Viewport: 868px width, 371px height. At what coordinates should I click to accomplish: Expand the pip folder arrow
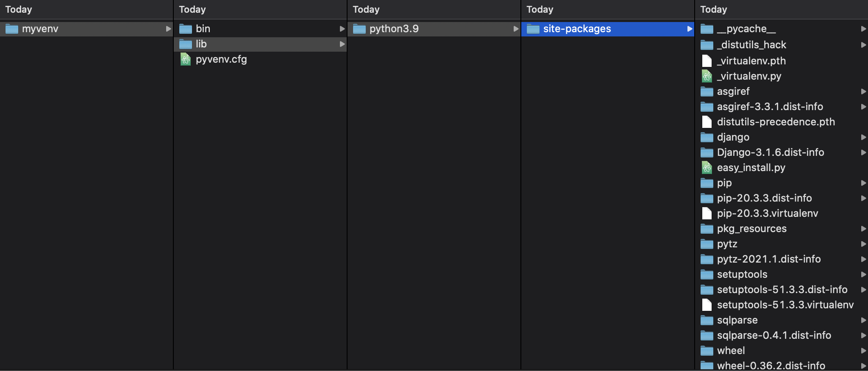pos(863,183)
